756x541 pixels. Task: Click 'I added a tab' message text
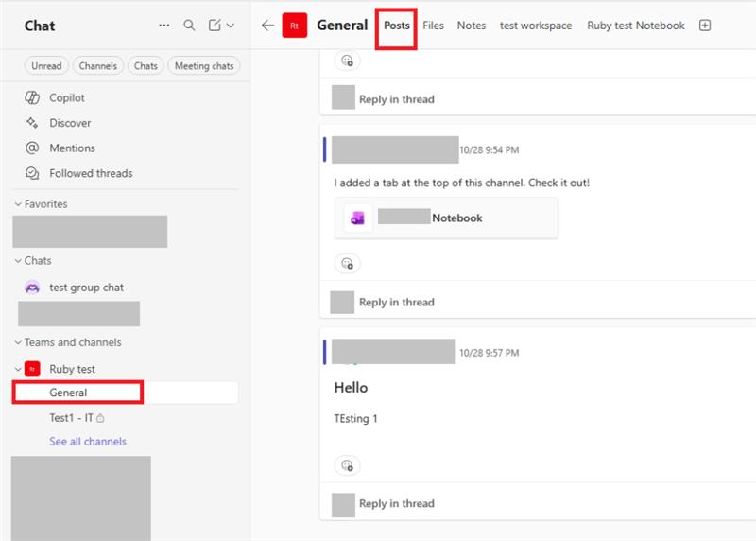click(461, 183)
